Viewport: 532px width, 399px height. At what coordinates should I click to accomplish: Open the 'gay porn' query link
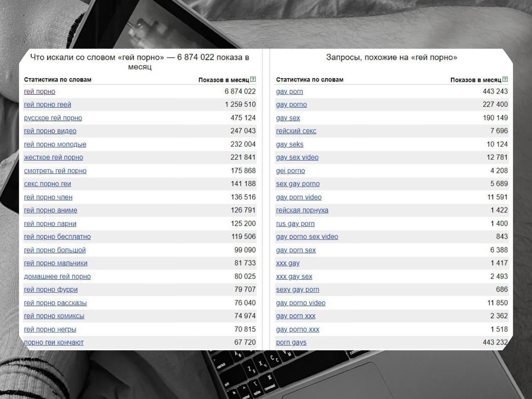point(289,91)
